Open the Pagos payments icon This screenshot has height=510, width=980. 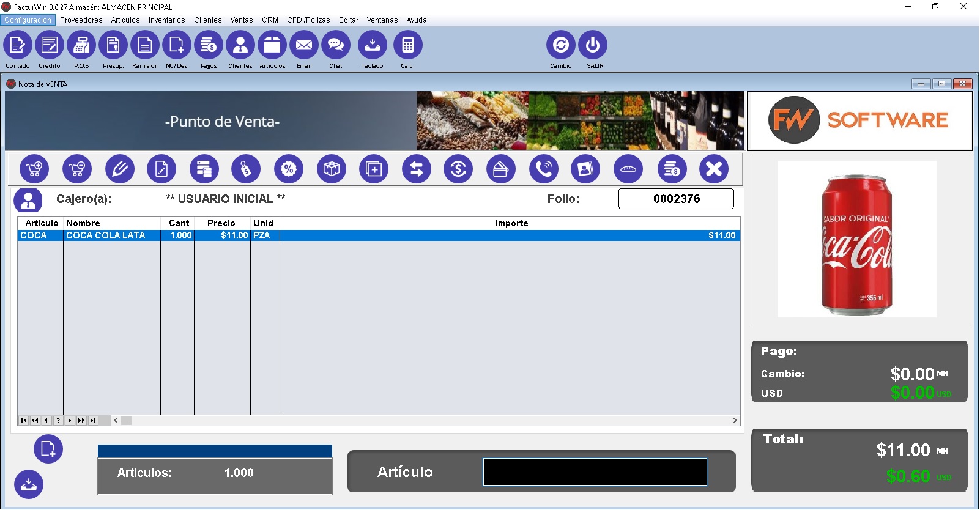(209, 45)
